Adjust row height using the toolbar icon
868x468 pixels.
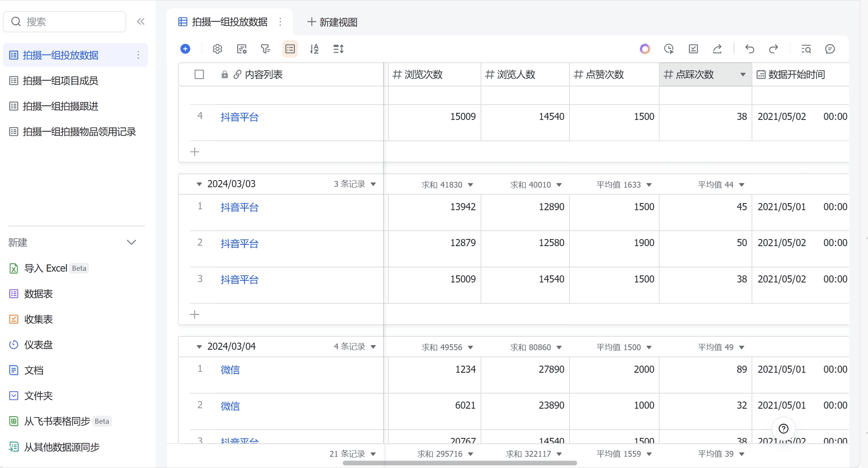point(339,49)
